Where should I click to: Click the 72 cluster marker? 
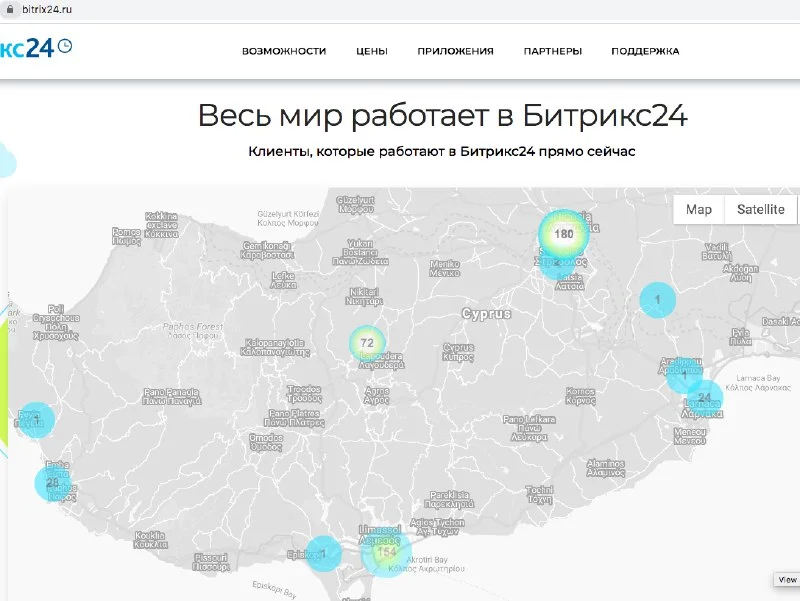tap(367, 343)
